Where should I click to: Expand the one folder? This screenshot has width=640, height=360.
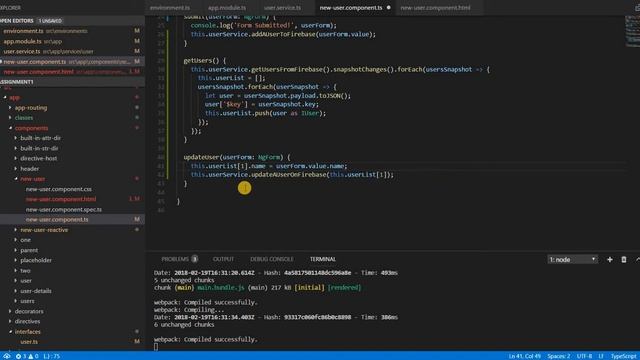(25, 240)
